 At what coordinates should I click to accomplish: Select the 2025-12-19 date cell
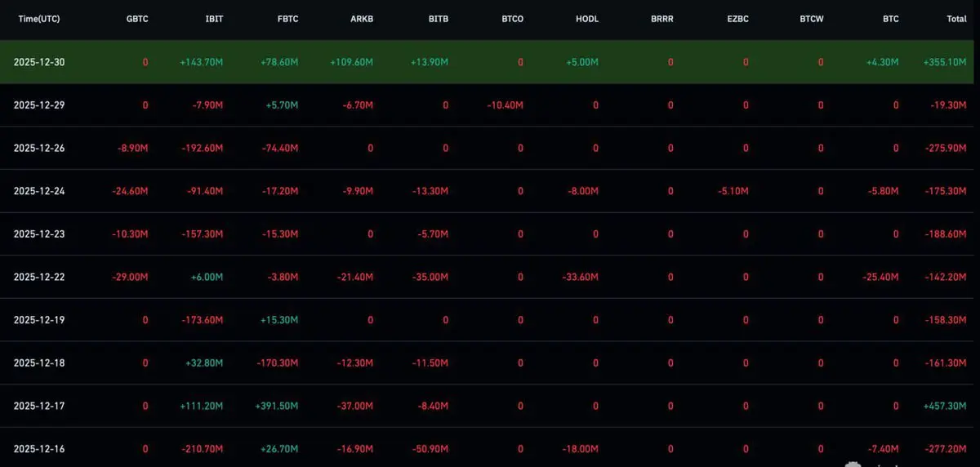(x=39, y=320)
